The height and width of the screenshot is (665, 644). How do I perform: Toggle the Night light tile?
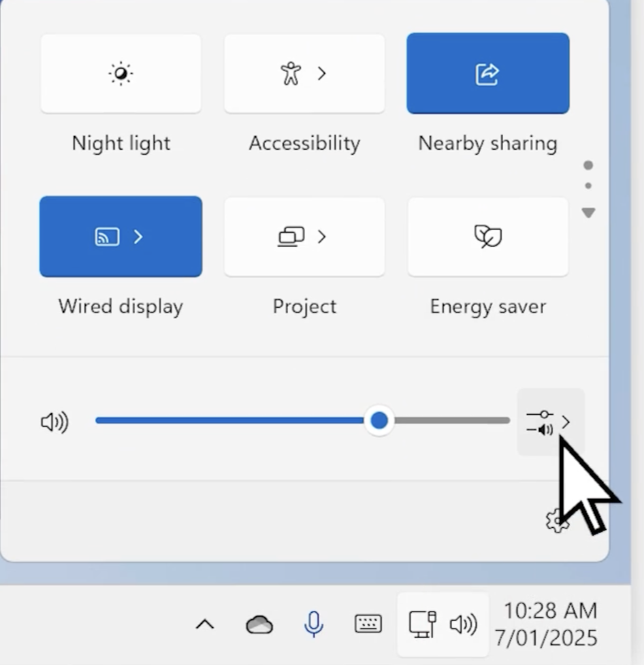click(x=121, y=73)
